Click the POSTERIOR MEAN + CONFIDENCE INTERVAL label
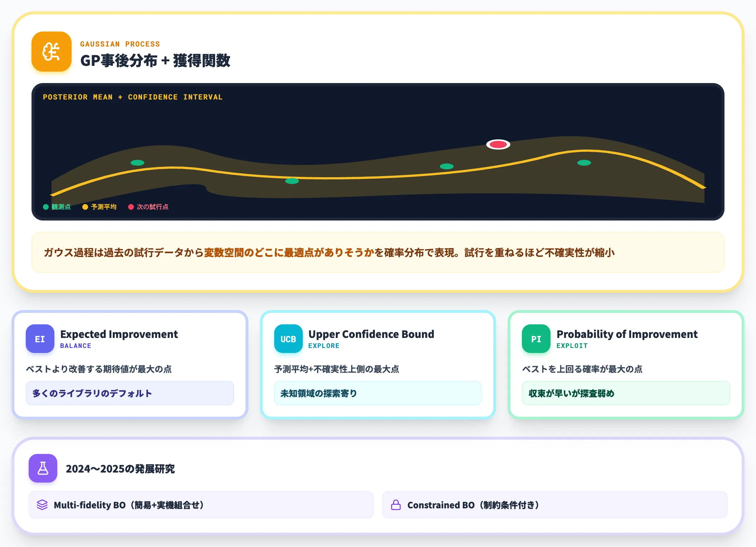The width and height of the screenshot is (756, 547). point(133,97)
